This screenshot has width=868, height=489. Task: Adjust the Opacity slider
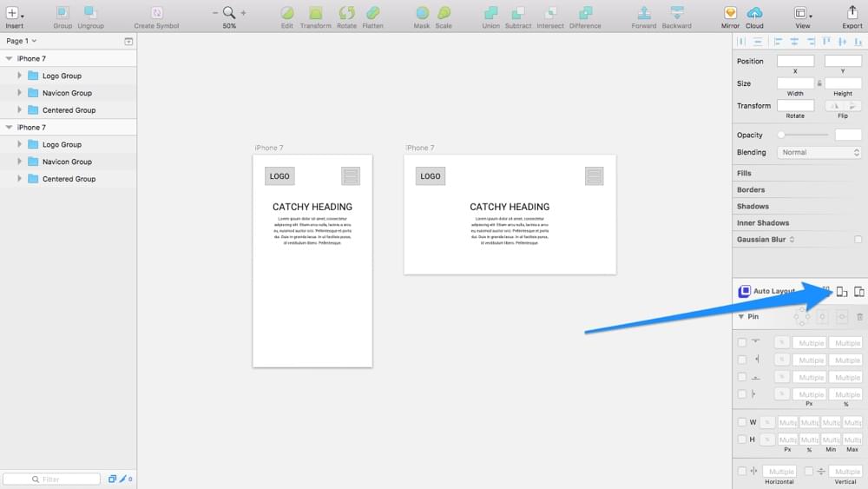(x=781, y=135)
